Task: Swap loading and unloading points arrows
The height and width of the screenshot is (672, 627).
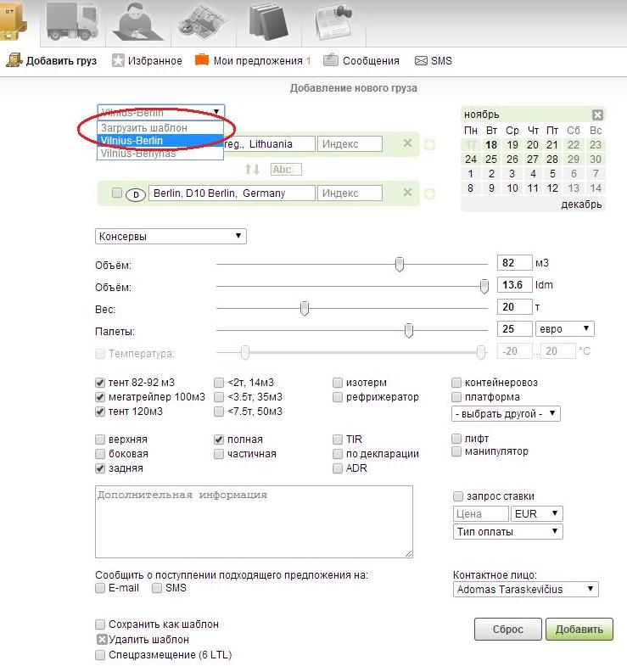Action: (x=252, y=170)
